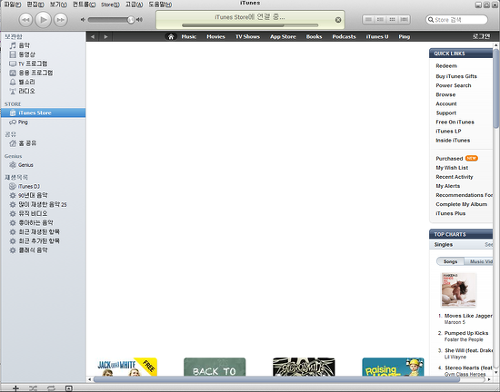Open the 보기 menu
Viewport: 500px width, 392px height.
[x=58, y=4]
